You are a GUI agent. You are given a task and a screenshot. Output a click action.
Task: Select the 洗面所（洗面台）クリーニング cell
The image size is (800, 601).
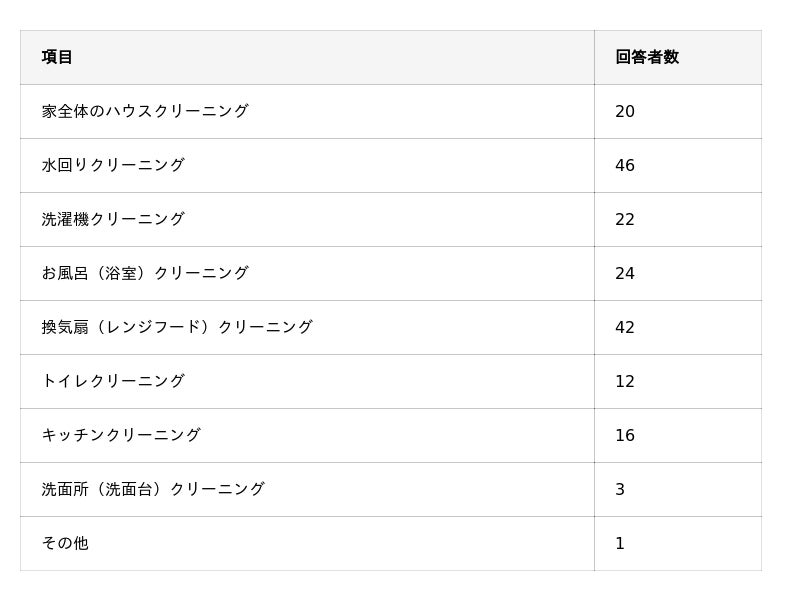click(x=153, y=489)
